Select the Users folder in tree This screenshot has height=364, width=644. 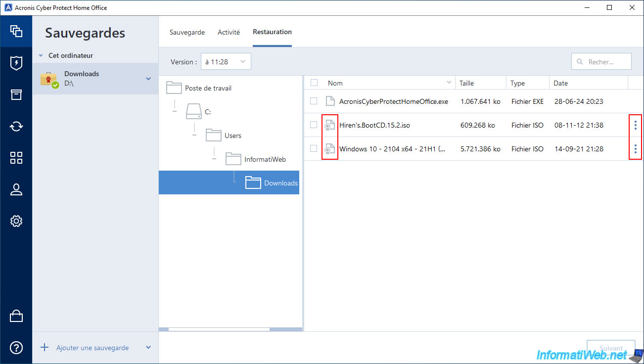233,136
